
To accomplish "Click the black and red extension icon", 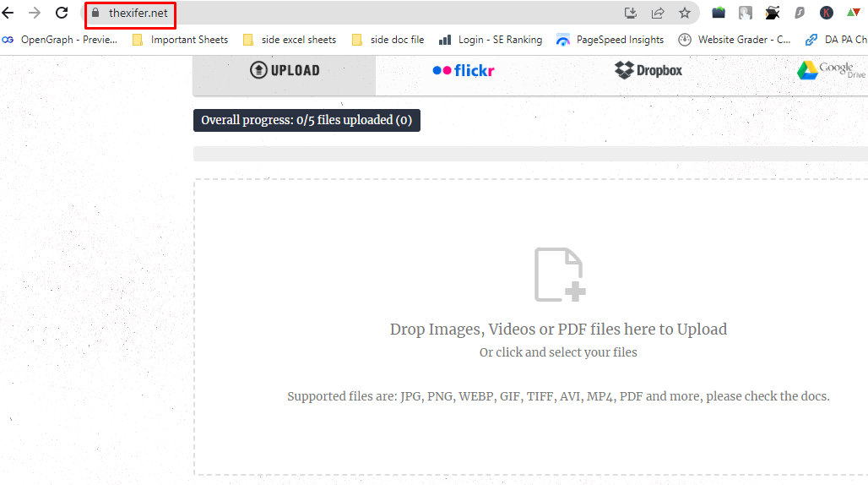I will (773, 13).
